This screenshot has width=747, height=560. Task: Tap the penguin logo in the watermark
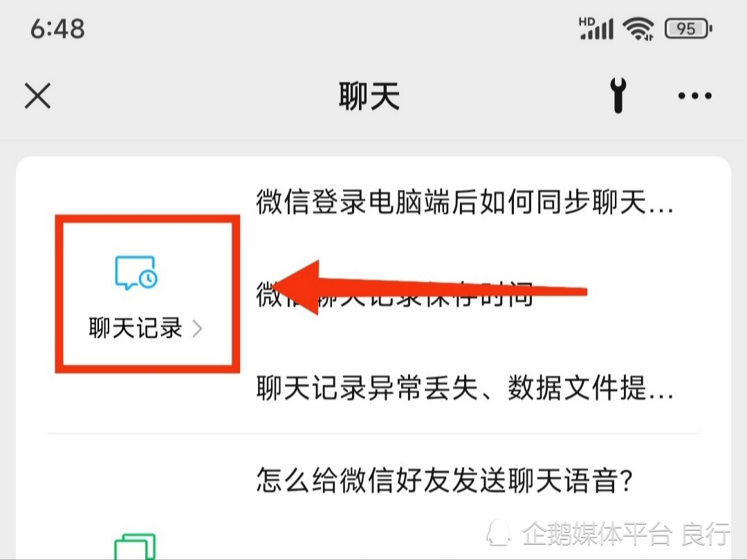[498, 532]
